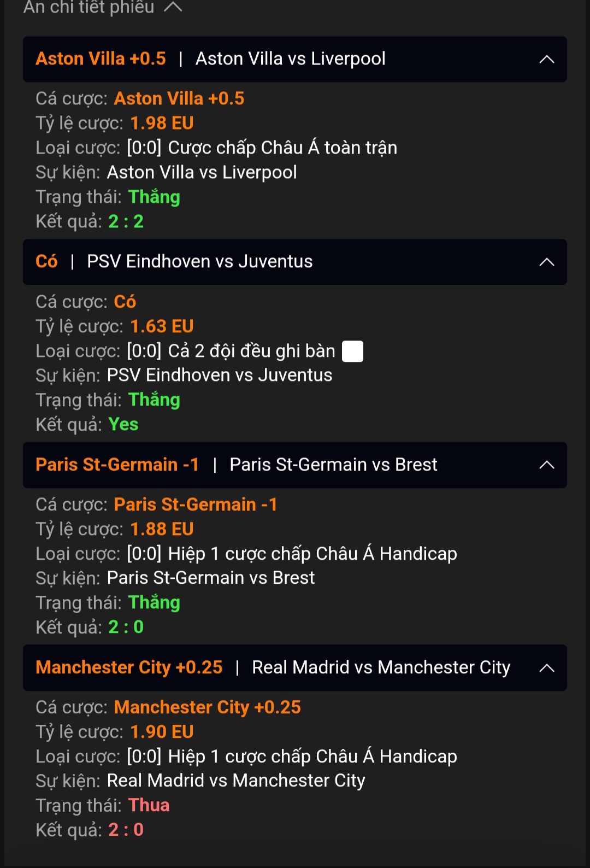Click the green 2 : 2 result
The height and width of the screenshot is (868, 590).
click(x=126, y=221)
